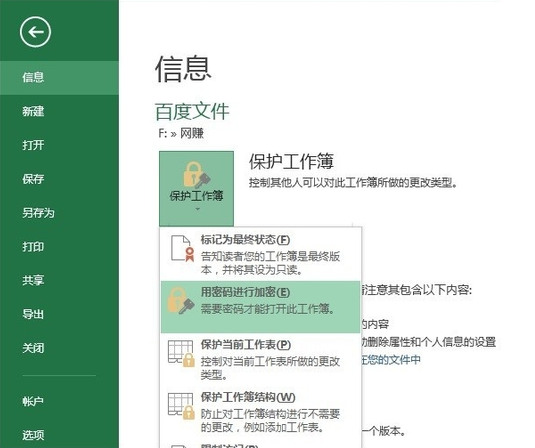Click the grid lock icon for 保护工作簿结构

pyautogui.click(x=181, y=406)
